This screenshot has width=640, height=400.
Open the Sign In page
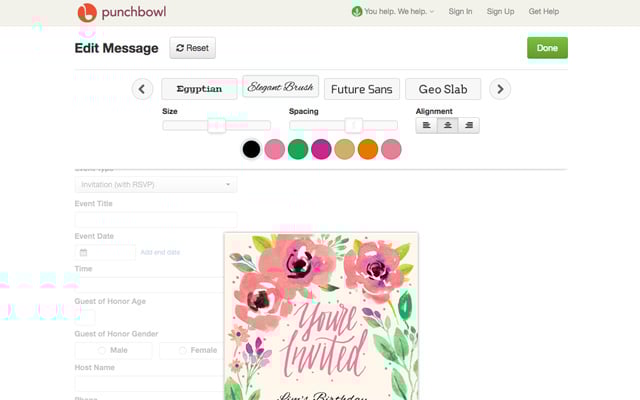pos(460,11)
